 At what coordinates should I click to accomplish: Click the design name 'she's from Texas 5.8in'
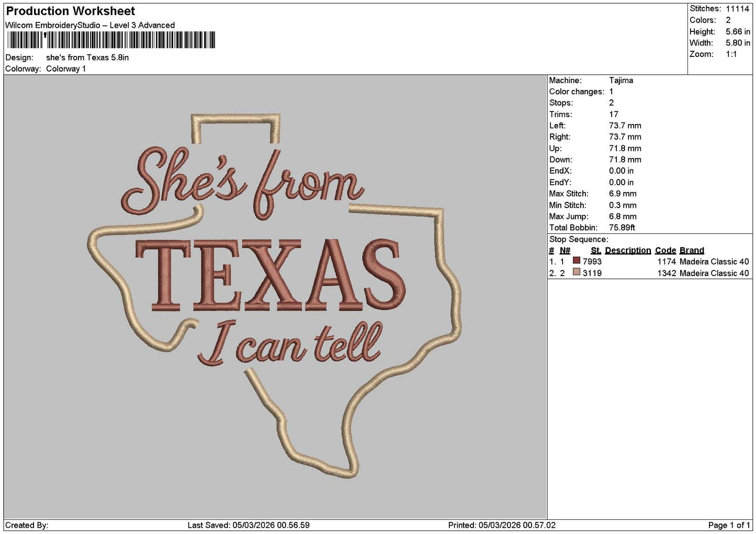point(87,58)
